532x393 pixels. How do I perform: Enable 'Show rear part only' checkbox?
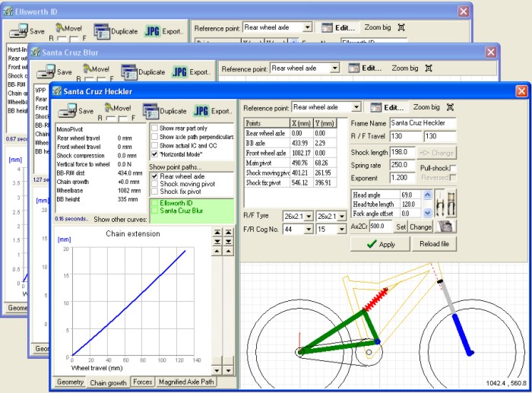[x=155, y=128]
